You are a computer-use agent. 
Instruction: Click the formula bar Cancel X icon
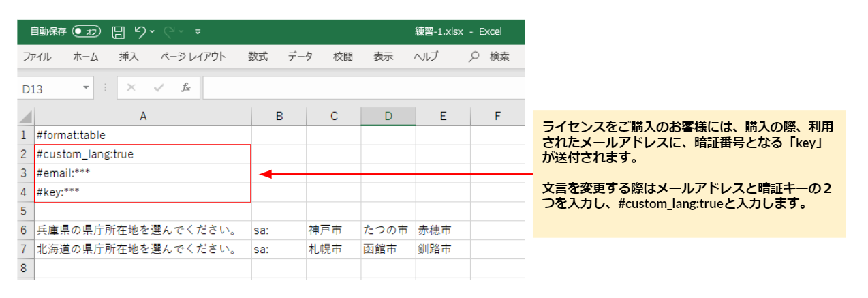[x=131, y=88]
